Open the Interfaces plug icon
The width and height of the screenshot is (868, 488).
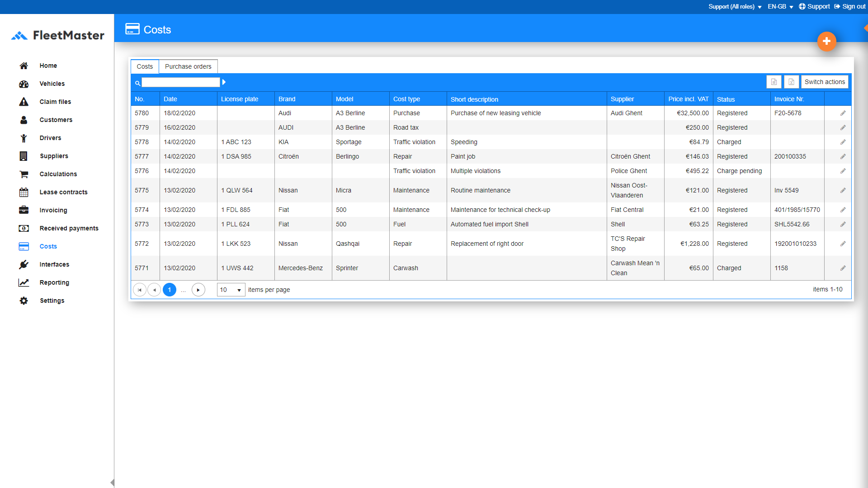(x=24, y=264)
